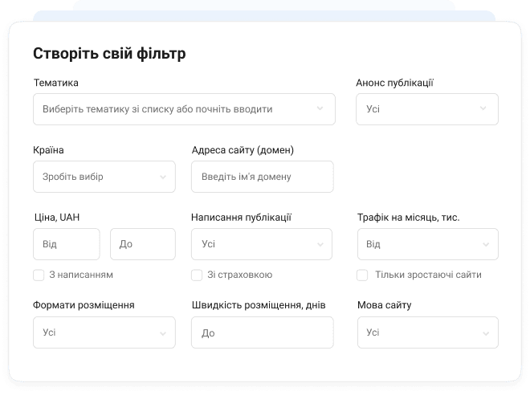
Task: Focus Швидкість розміщення days input
Action: [262, 332]
